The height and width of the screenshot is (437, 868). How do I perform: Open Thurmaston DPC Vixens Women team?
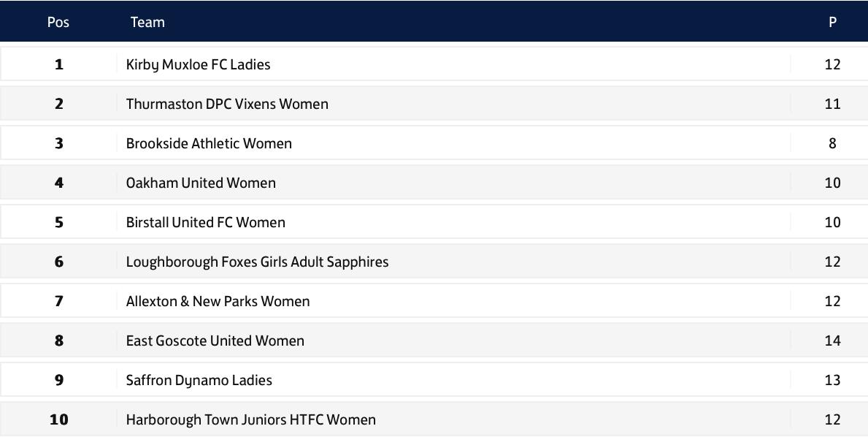pyautogui.click(x=227, y=104)
